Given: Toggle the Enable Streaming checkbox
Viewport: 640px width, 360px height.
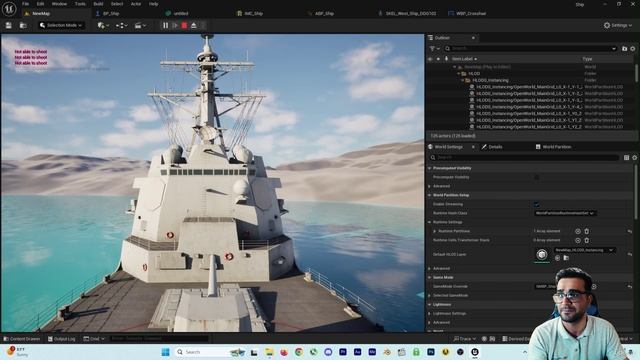Looking at the screenshot, I should (537, 204).
